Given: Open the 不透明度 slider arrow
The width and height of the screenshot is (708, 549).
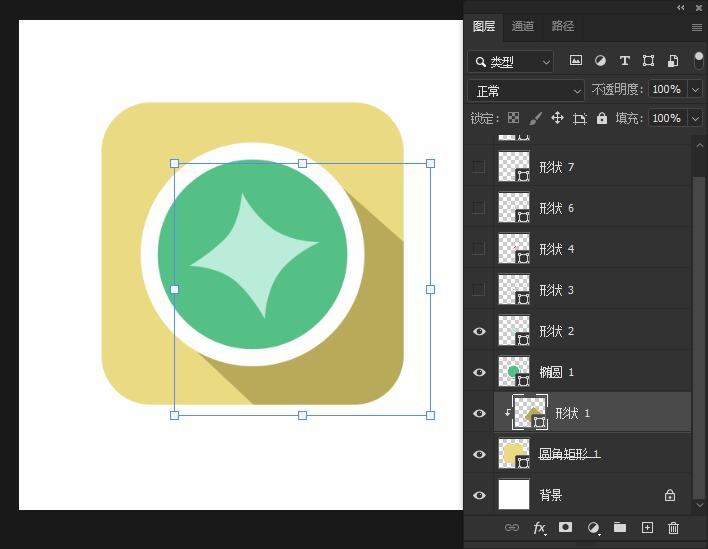Looking at the screenshot, I should [x=695, y=89].
